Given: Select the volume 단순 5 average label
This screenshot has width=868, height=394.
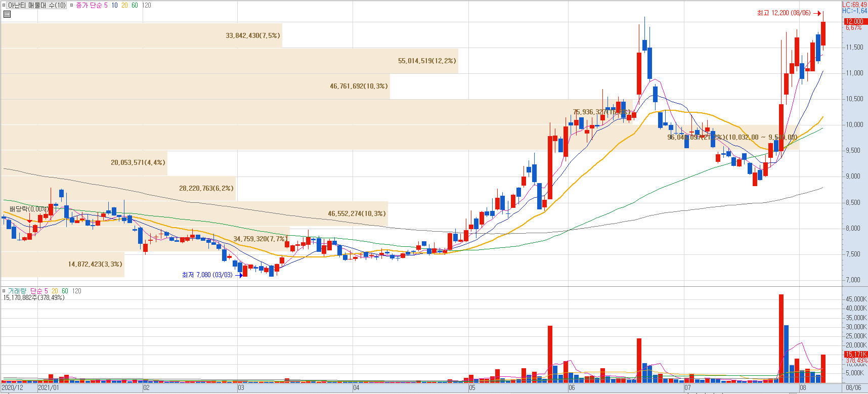Looking at the screenshot, I should click(x=39, y=291).
